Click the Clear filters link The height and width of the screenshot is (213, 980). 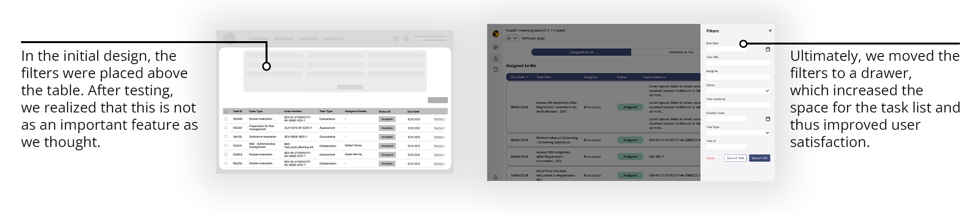click(x=710, y=158)
